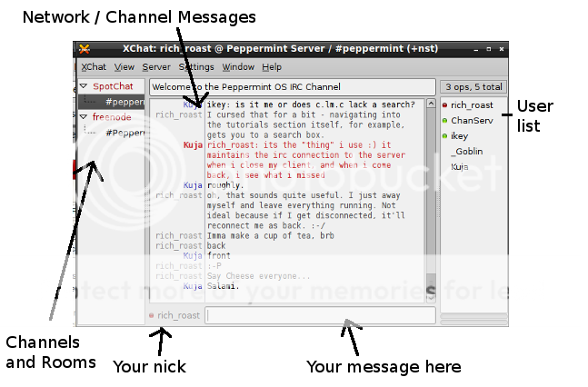
Task: Click the channel topic field
Action: point(293,87)
